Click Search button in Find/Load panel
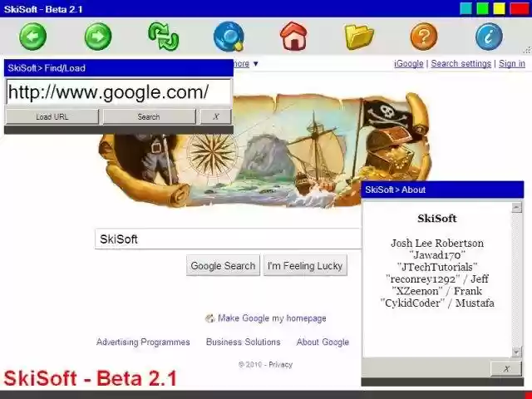 (149, 116)
